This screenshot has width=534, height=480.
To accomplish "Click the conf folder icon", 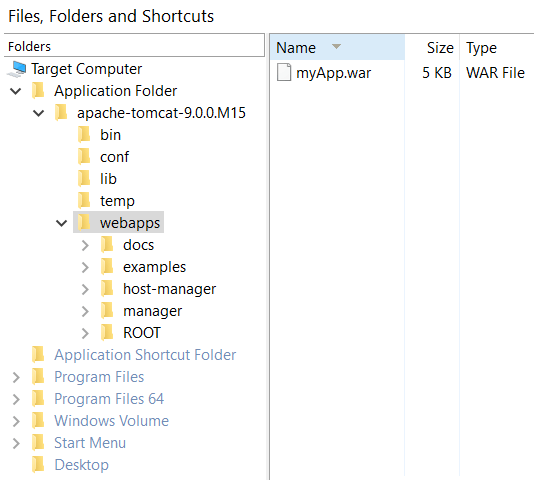I will (x=84, y=157).
